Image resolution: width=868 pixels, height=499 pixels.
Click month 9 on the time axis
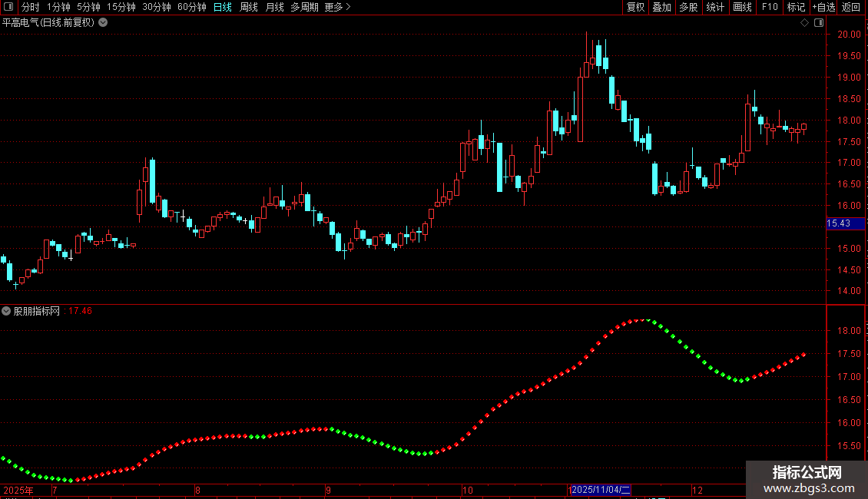328,490
